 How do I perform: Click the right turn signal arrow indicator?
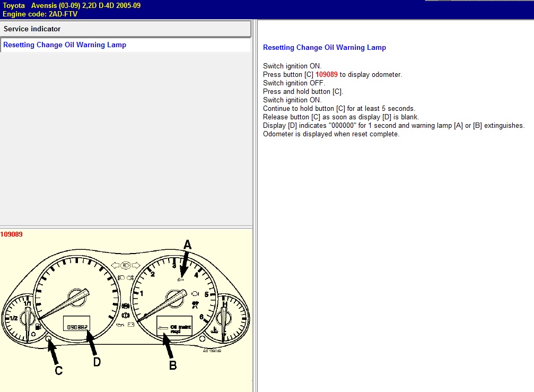click(136, 265)
